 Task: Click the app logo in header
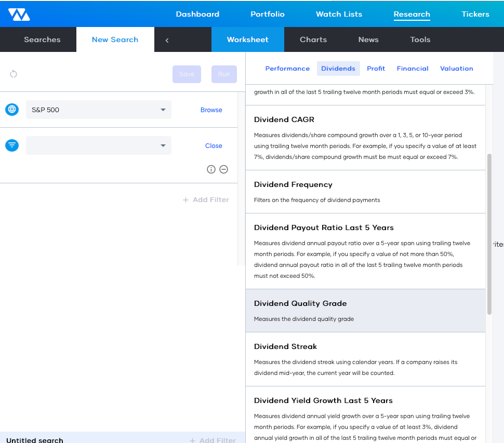coord(19,15)
